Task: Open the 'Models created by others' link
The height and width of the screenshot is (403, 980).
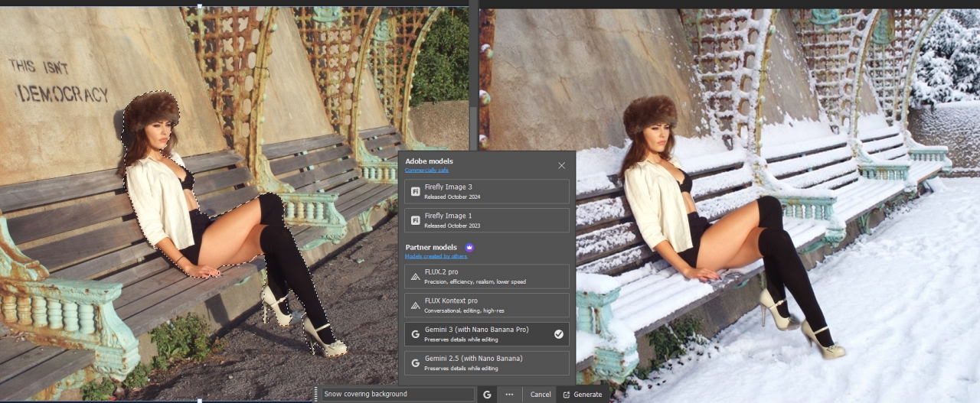Action: click(x=436, y=256)
